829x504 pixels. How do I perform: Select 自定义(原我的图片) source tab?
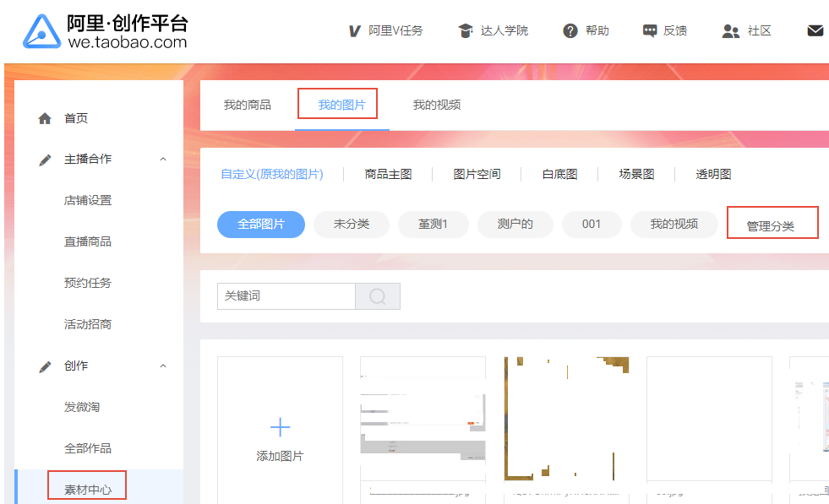[272, 174]
